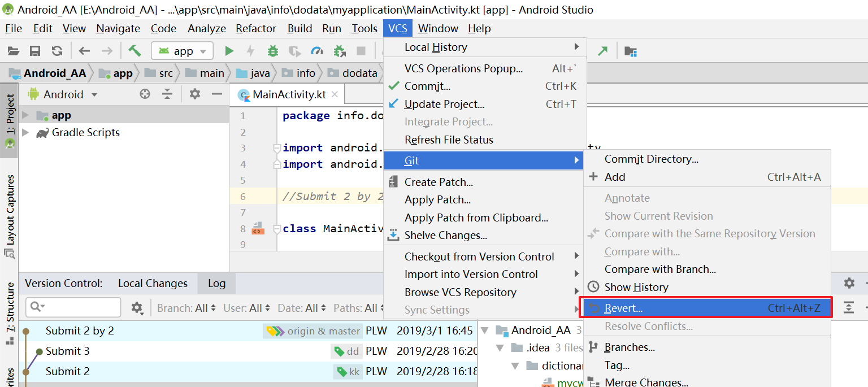Hide the Project panel with minus icon
The image size is (868, 387).
[x=217, y=94]
